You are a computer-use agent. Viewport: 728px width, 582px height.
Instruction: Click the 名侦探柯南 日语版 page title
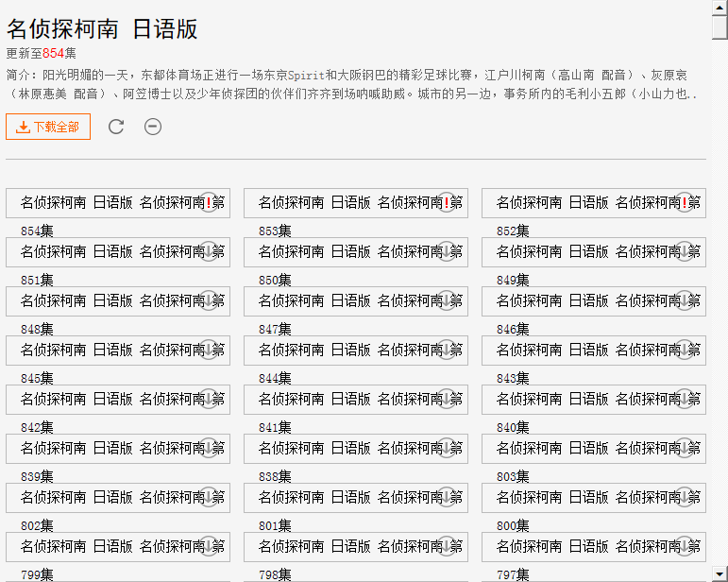(x=102, y=28)
